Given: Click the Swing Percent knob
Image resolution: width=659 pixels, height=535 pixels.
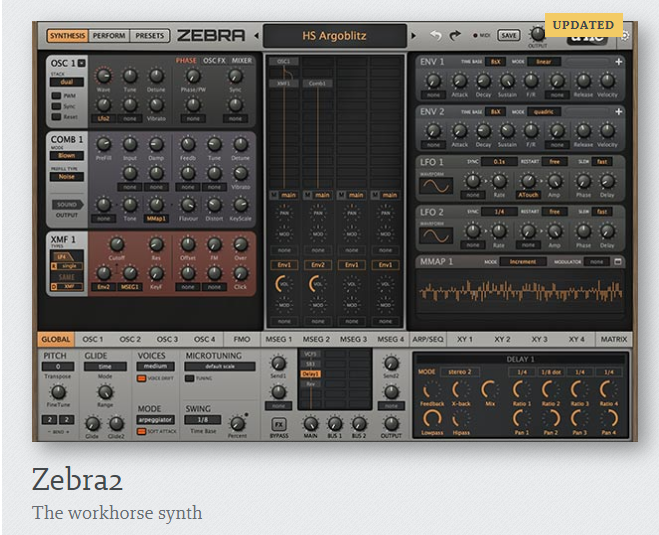Looking at the screenshot, I should [237, 424].
